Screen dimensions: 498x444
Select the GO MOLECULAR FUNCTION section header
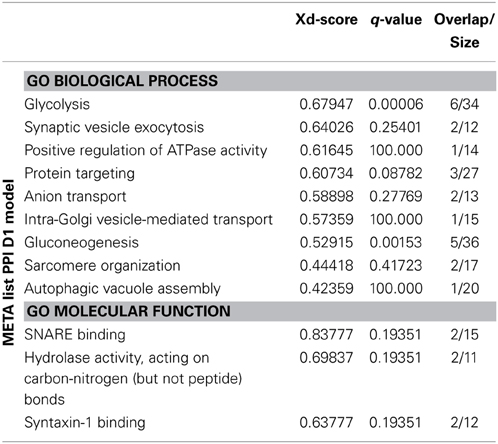260,311
